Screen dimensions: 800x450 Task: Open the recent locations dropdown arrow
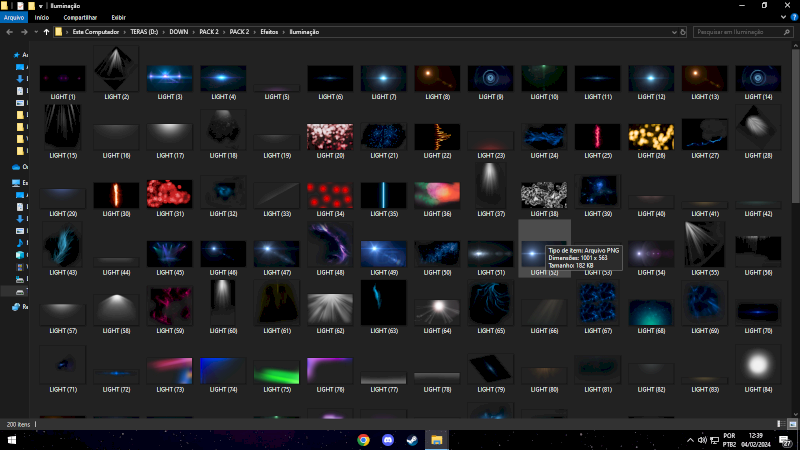34,32
